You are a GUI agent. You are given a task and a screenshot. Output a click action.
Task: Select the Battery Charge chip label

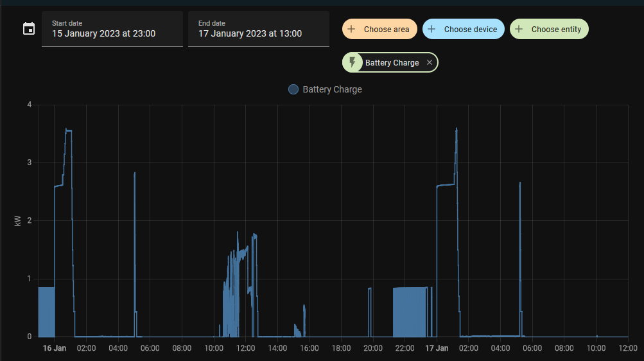pyautogui.click(x=392, y=62)
